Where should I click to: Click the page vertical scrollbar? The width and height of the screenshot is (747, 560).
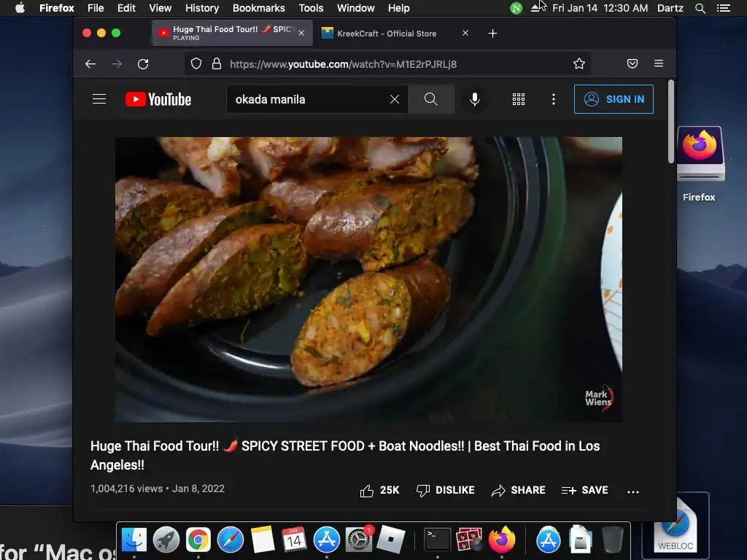671,122
